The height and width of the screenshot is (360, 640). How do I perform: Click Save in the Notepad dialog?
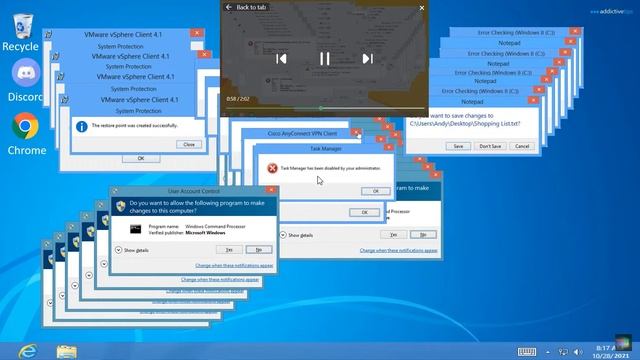click(458, 146)
